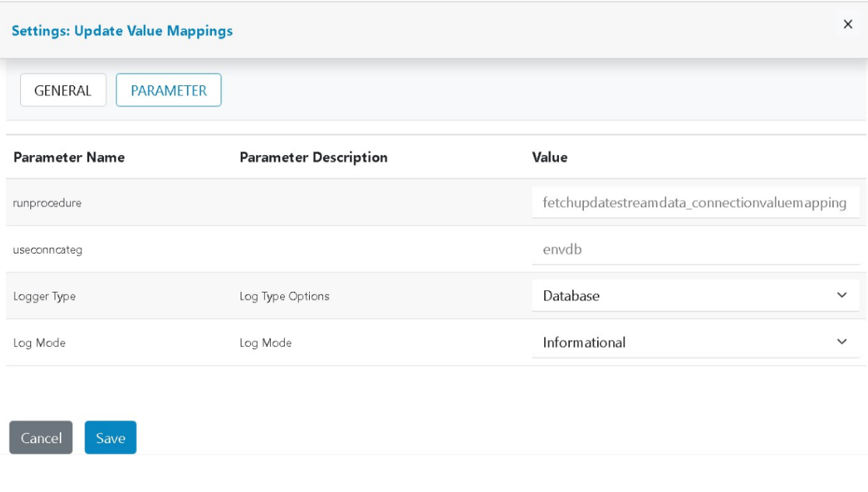Open the Log Mode dropdown showing Informational
868x492 pixels.
(x=683, y=342)
